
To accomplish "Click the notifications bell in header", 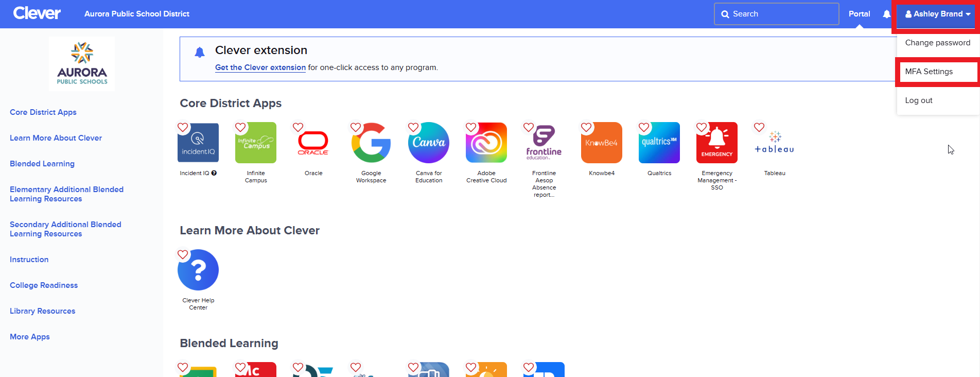I will coord(886,14).
